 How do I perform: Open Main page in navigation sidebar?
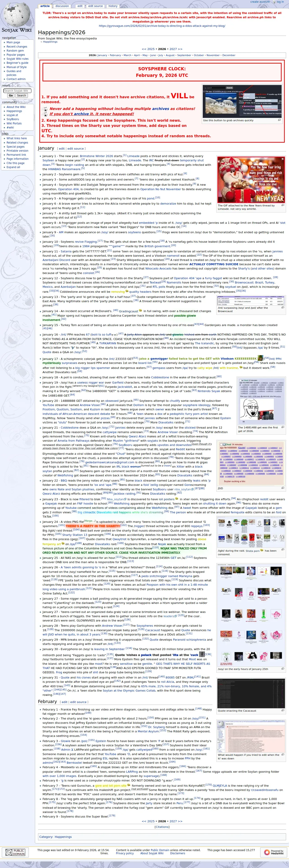(13, 42)
